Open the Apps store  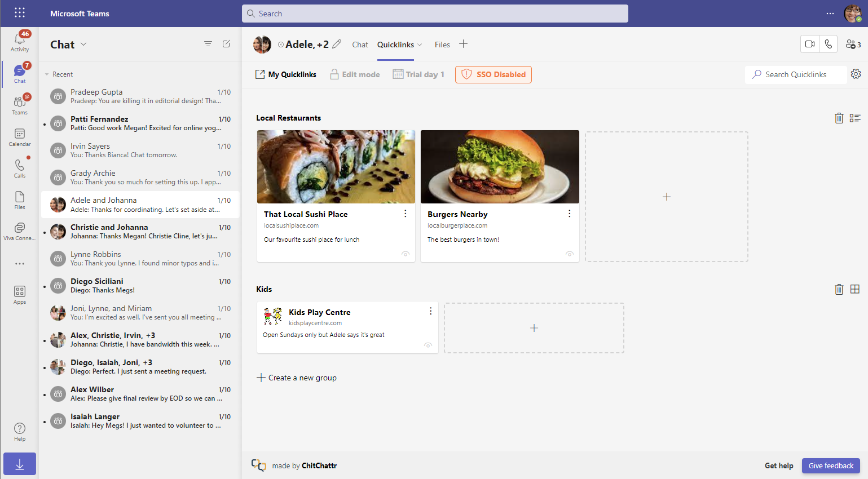pos(20,295)
